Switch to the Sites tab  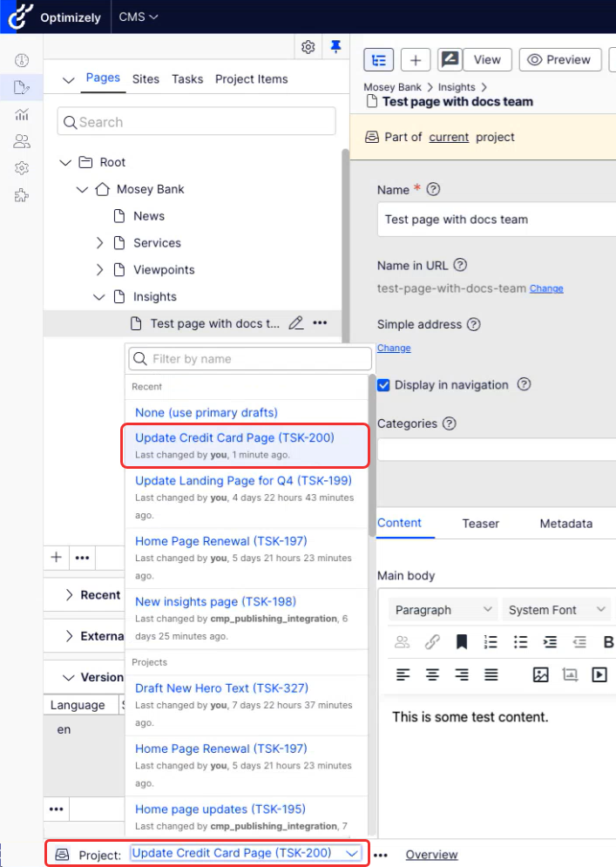point(146,78)
